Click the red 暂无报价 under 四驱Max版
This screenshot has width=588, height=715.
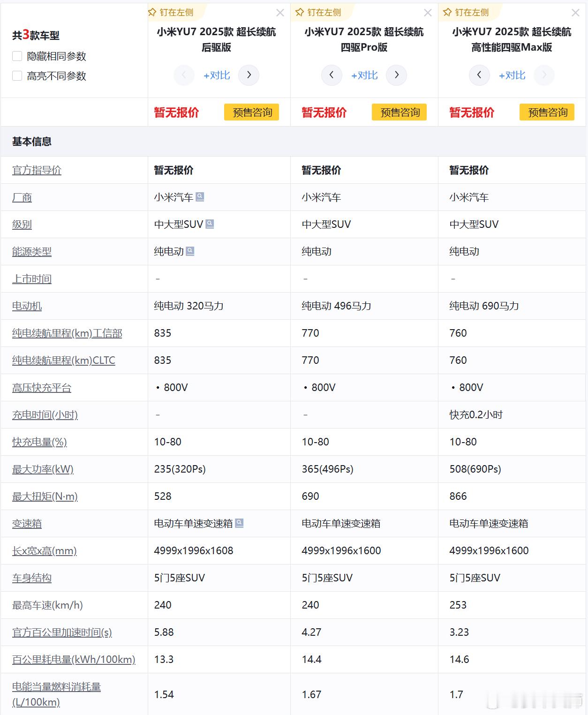click(472, 113)
